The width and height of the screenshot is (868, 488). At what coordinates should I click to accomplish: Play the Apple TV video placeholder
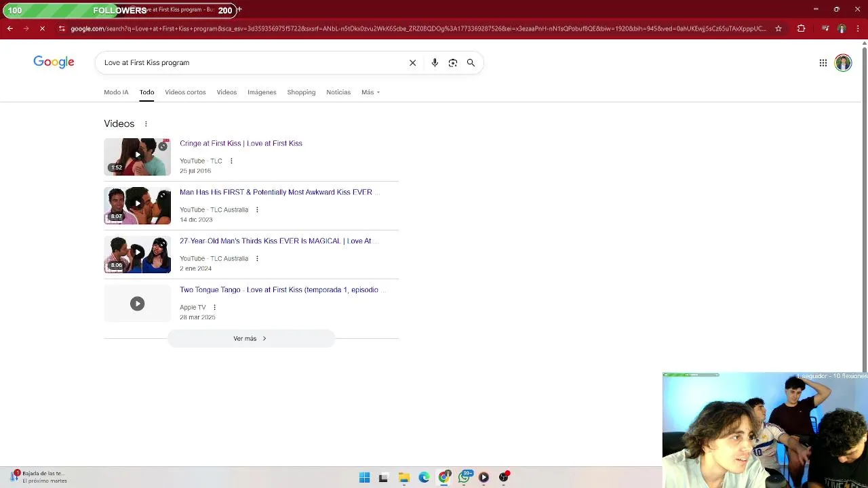[x=137, y=303]
